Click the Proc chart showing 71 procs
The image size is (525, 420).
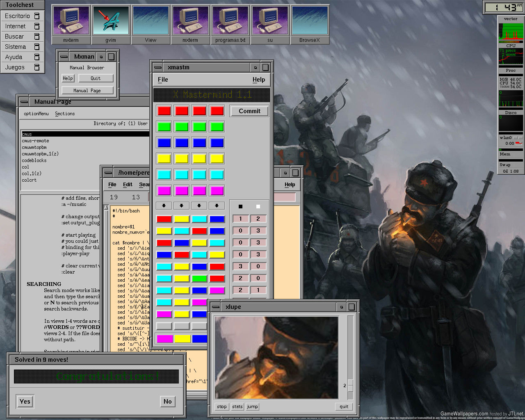(511, 57)
